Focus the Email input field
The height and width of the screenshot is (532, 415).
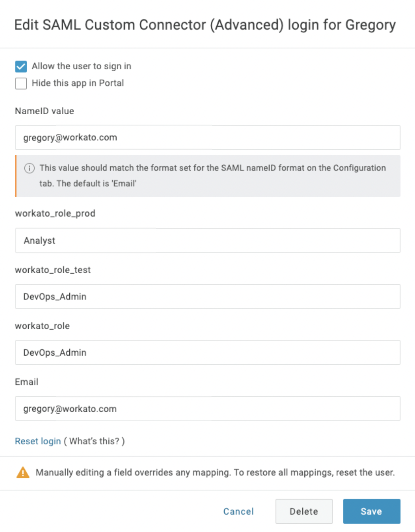tap(207, 409)
